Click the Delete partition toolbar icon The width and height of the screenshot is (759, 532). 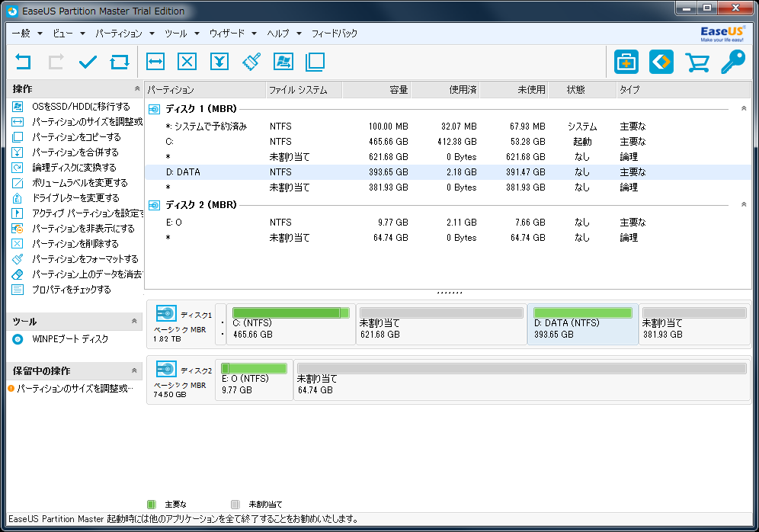(x=187, y=62)
